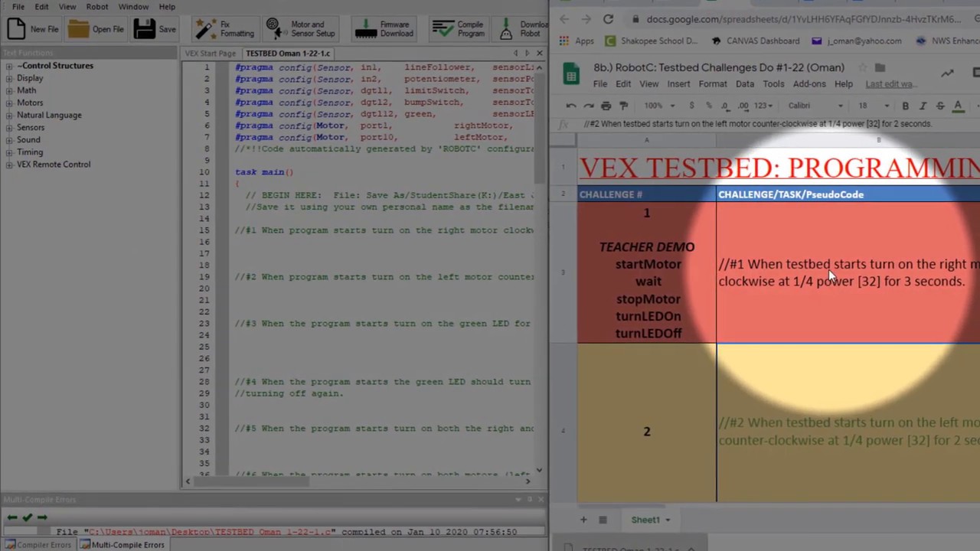
Task: Click the Open File toolbar button
Action: [x=96, y=29]
